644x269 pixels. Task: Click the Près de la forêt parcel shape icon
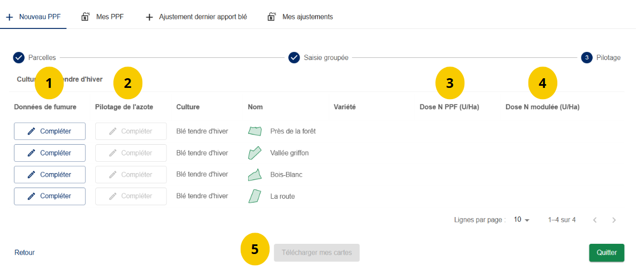(255, 131)
